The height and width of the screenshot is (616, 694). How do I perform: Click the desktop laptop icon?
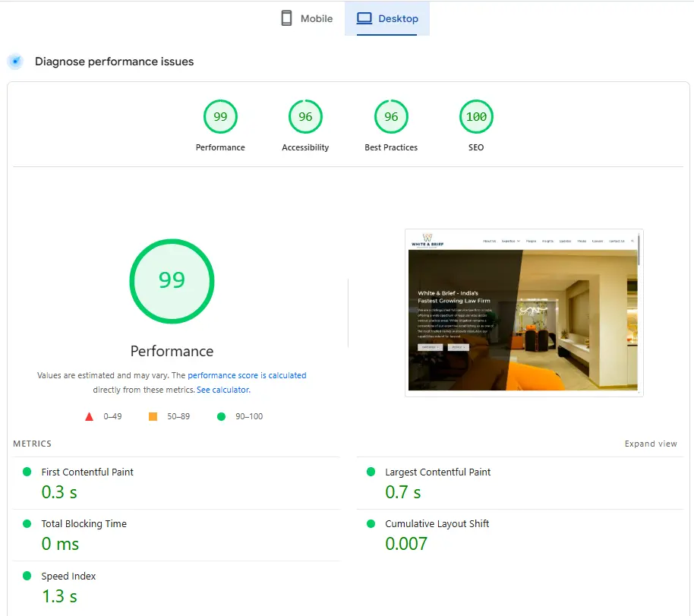tap(364, 18)
